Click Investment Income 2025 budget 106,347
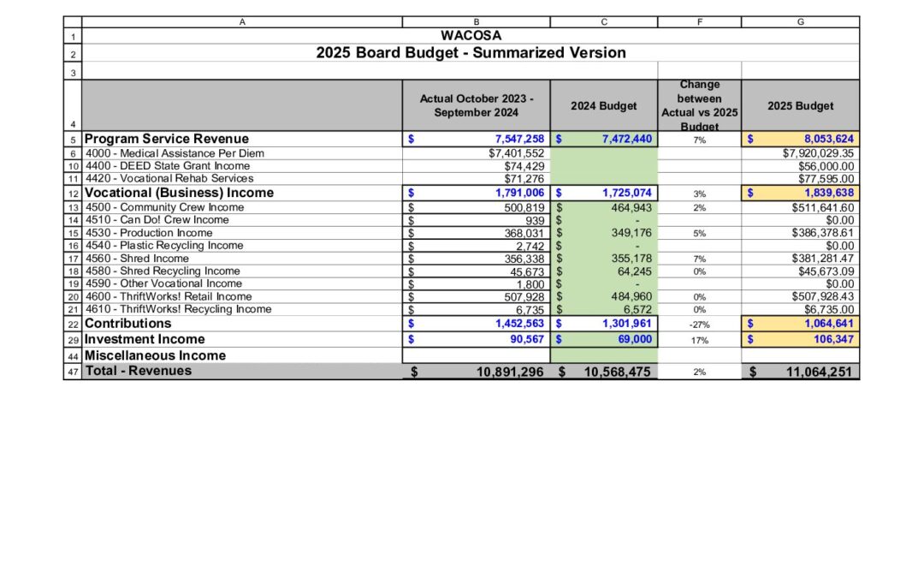924x578 pixels. [x=800, y=340]
